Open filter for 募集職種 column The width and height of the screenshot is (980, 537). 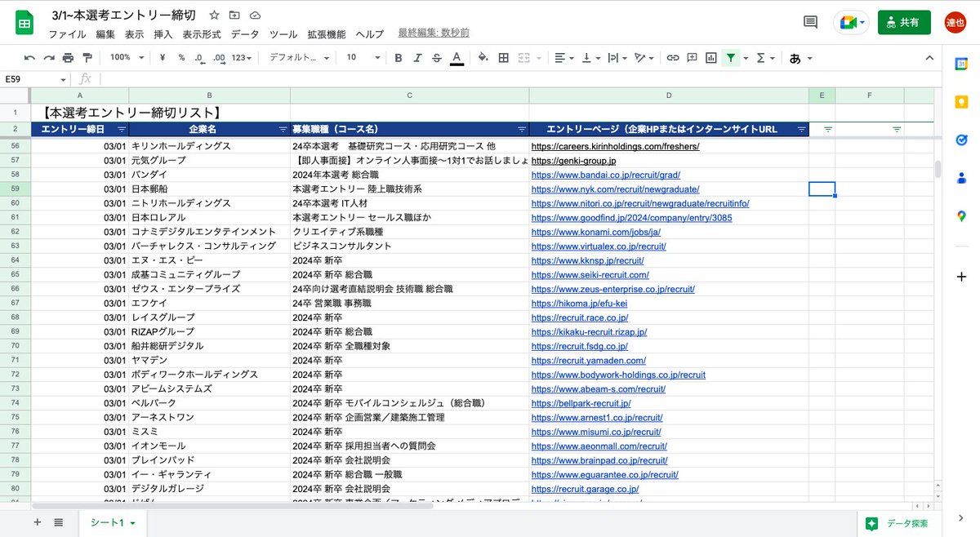click(522, 130)
